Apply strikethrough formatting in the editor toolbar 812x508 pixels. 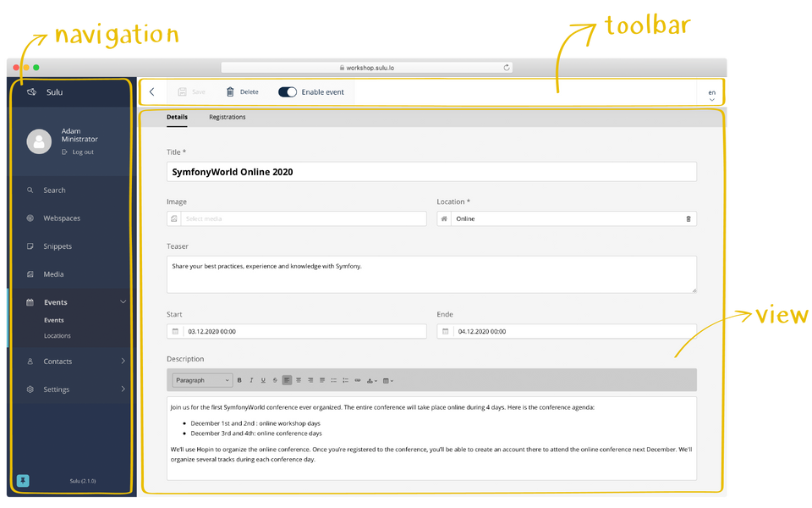274,379
